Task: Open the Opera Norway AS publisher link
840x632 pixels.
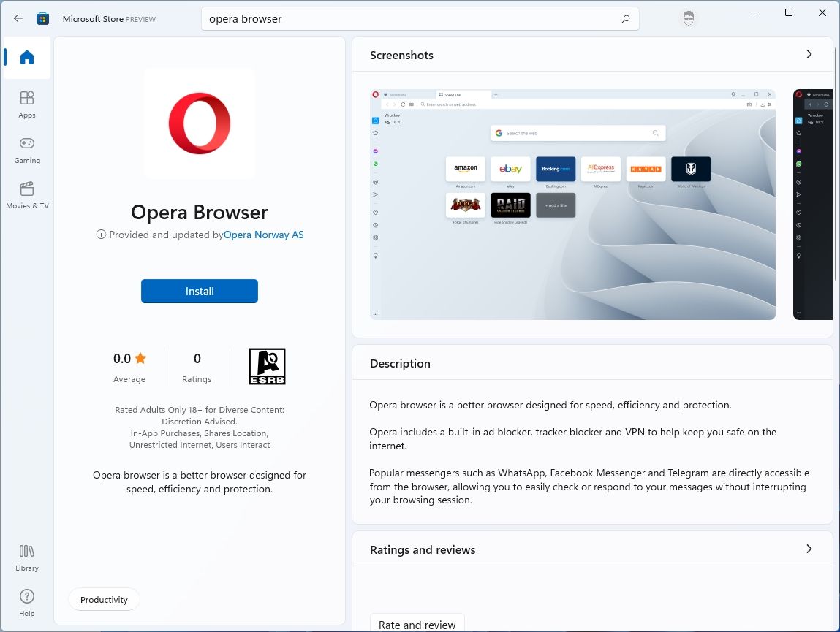Action: (264, 235)
